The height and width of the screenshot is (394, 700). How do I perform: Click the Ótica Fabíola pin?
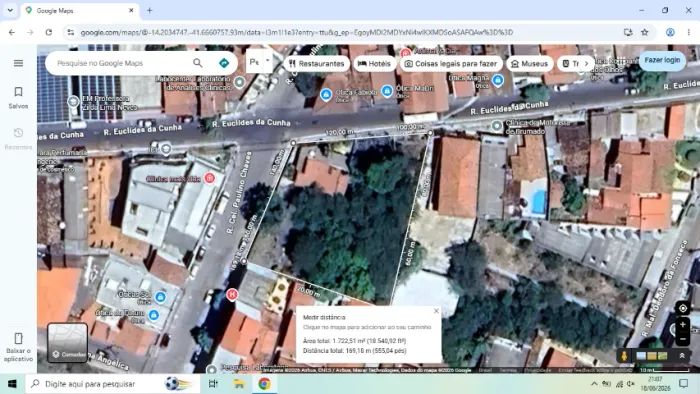326,94
